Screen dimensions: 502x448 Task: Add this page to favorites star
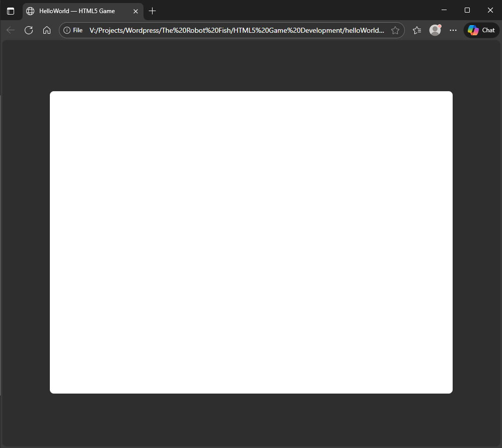pyautogui.click(x=395, y=30)
